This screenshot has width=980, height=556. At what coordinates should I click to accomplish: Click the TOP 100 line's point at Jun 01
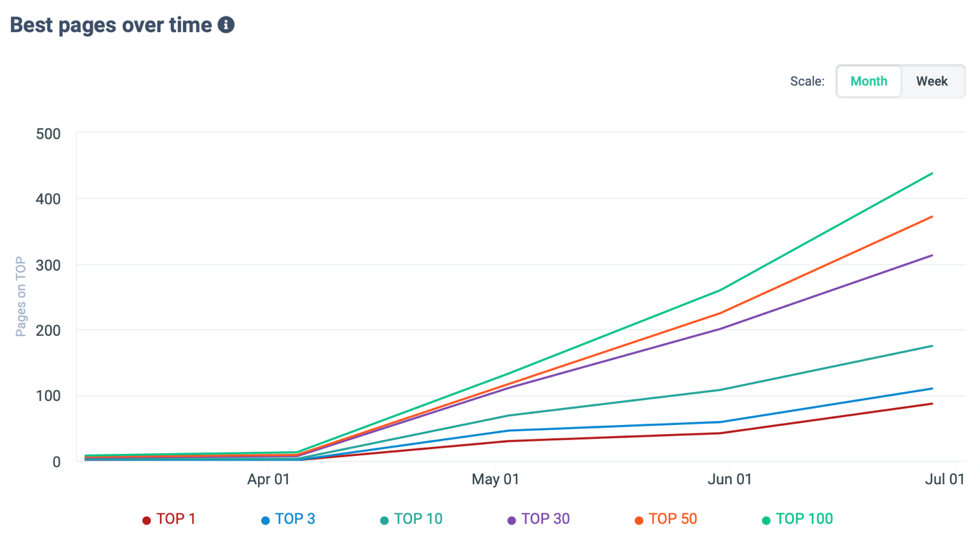[720, 290]
